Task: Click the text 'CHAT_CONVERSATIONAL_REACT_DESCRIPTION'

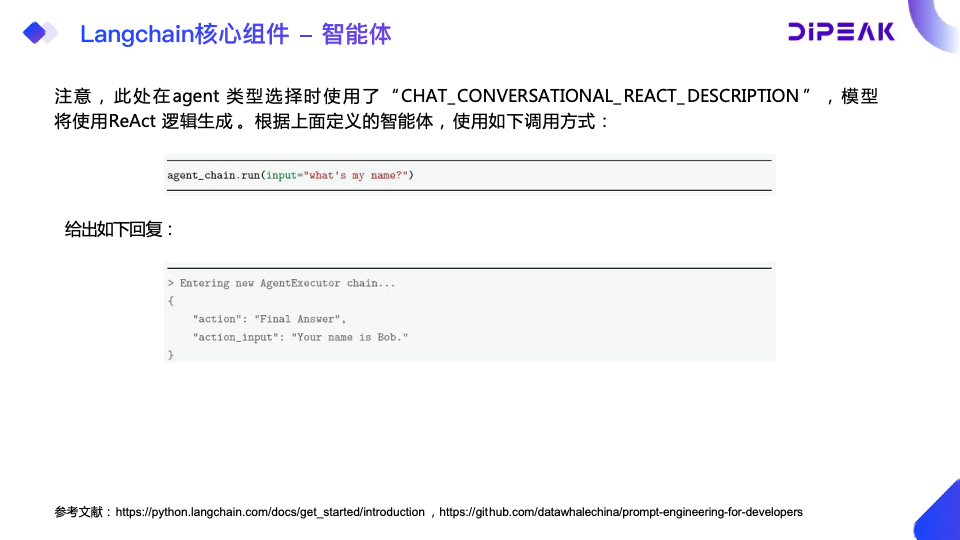Action: (599, 96)
